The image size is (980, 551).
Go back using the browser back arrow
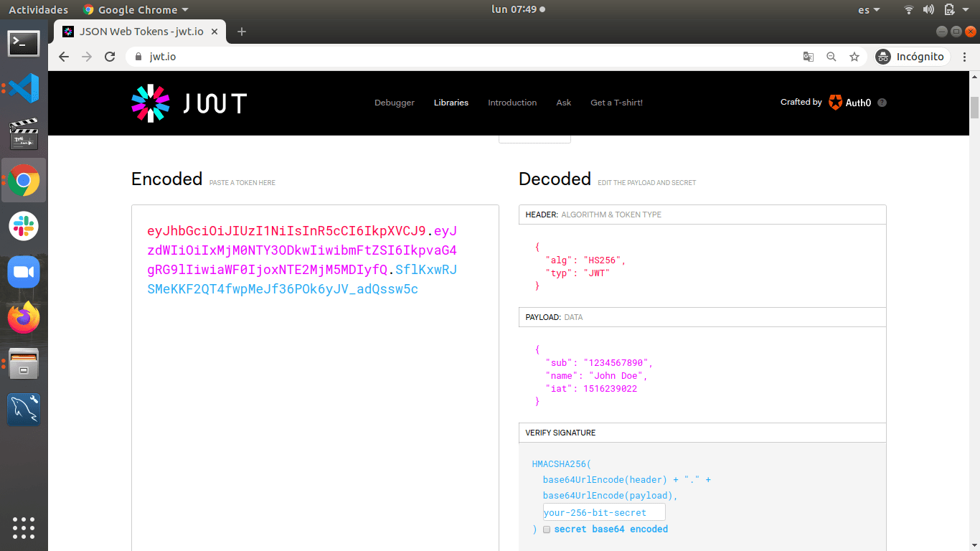coord(64,57)
